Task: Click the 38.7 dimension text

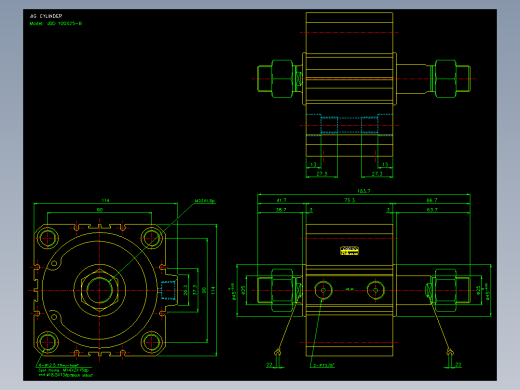Action: tap(281, 210)
